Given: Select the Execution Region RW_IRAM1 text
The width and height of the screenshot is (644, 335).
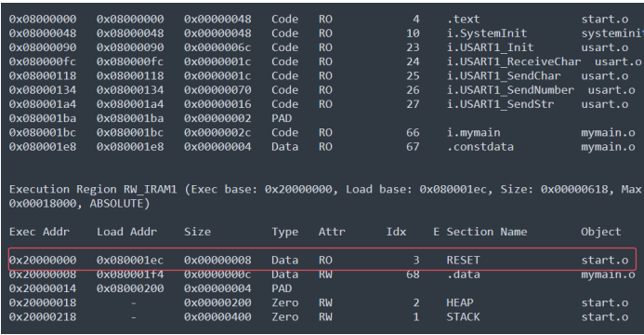Looking at the screenshot, I should pos(93,190).
